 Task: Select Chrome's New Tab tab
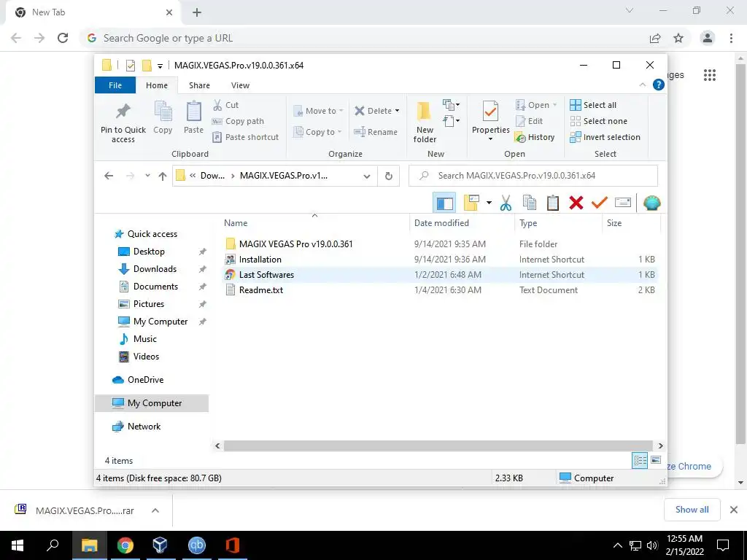[x=93, y=12]
